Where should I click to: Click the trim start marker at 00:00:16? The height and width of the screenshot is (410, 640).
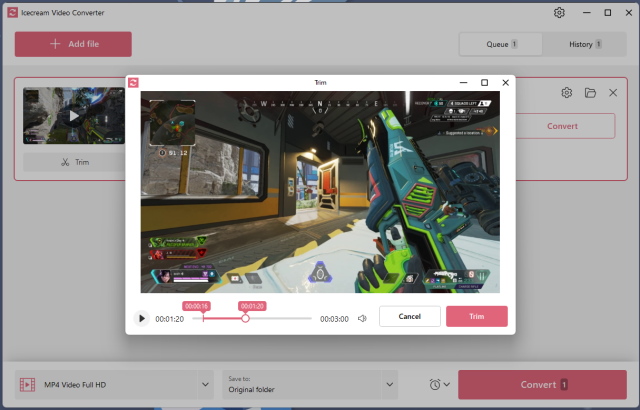[203, 316]
